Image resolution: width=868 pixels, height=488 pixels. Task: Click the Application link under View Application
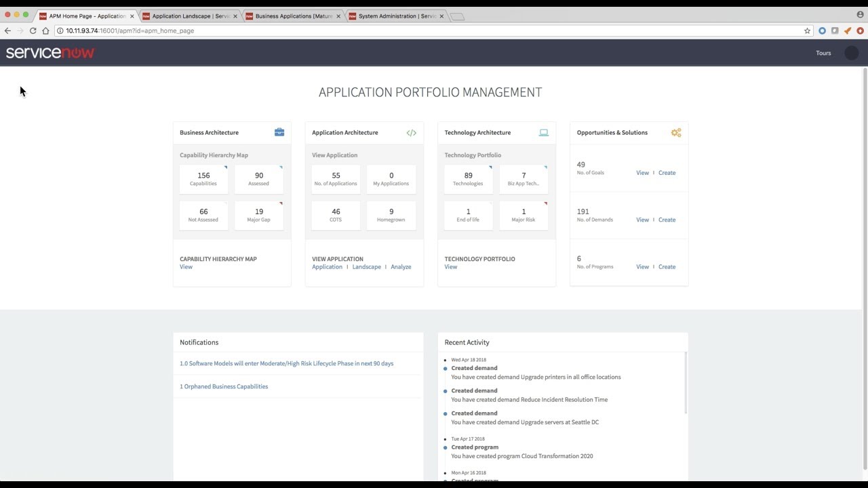[327, 267]
